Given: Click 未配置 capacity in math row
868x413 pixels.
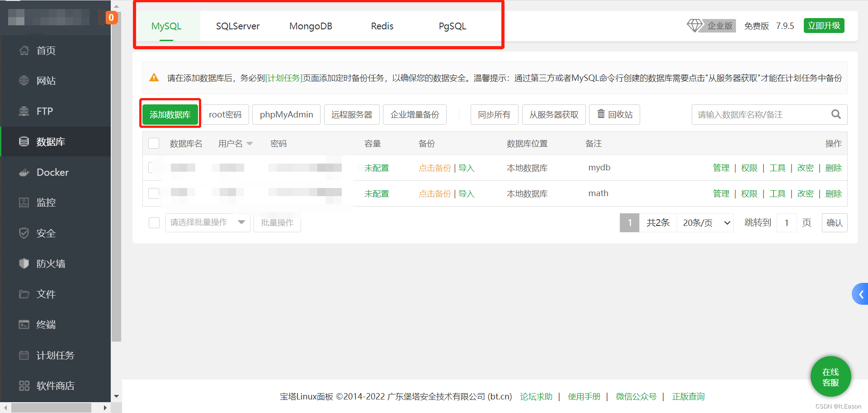Looking at the screenshot, I should (377, 194).
